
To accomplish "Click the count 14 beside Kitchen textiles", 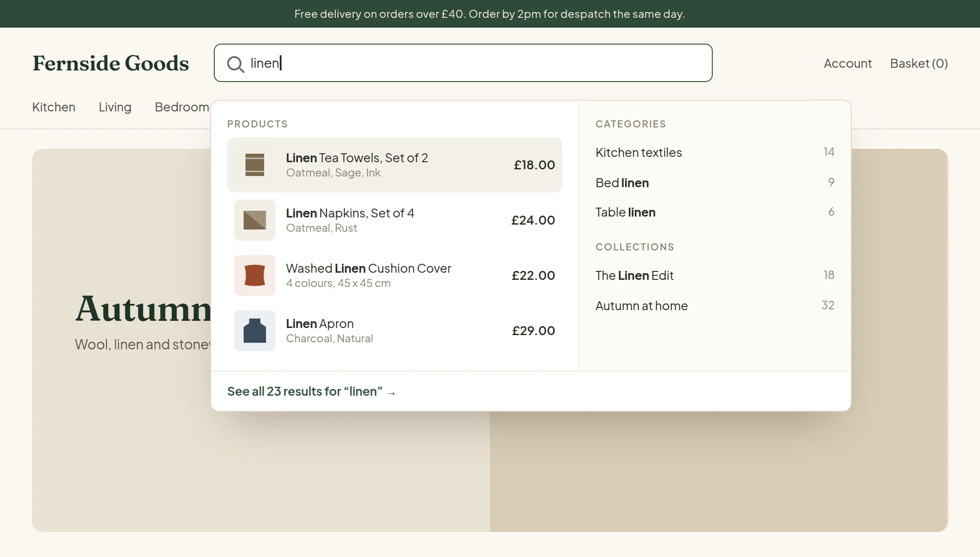I will 829,152.
